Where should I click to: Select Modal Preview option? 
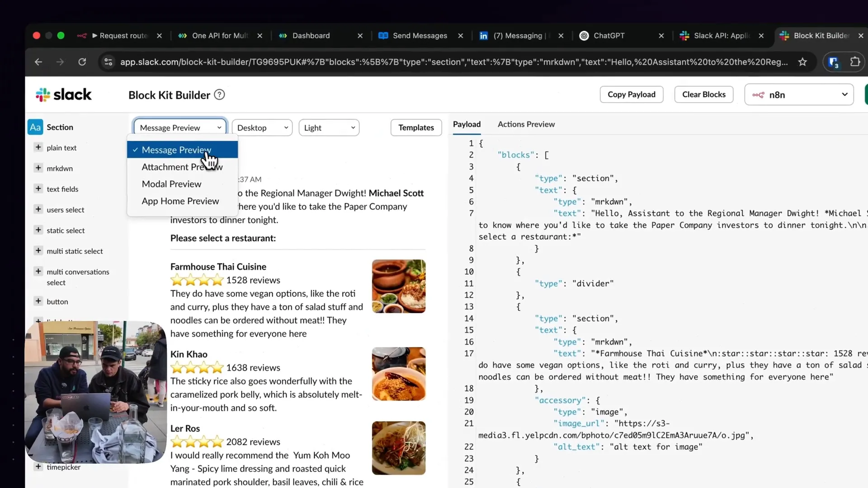[182, 184]
